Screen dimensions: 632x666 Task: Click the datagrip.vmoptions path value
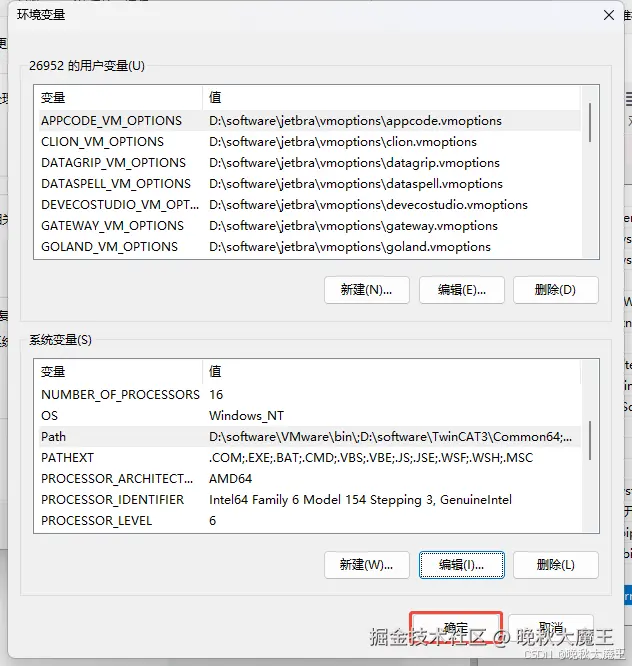click(354, 163)
